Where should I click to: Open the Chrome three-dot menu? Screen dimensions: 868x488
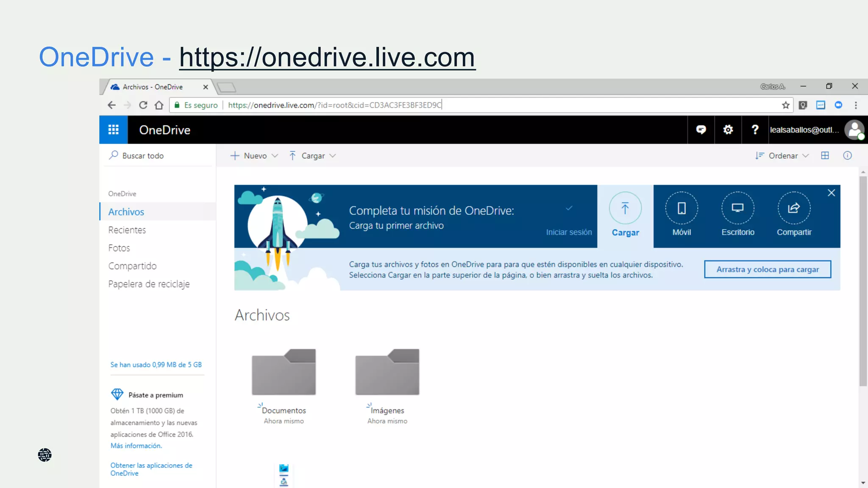tap(856, 105)
